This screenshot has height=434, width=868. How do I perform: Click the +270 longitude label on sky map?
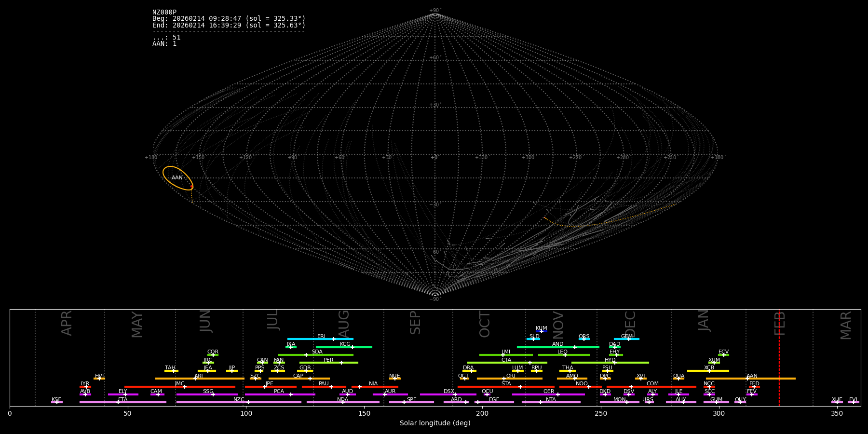(575, 158)
